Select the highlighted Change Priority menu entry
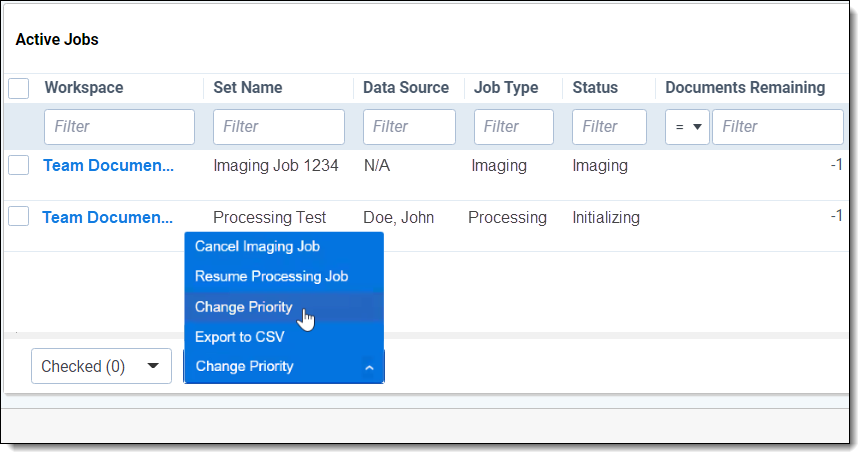The height and width of the screenshot is (452, 858). click(284, 307)
